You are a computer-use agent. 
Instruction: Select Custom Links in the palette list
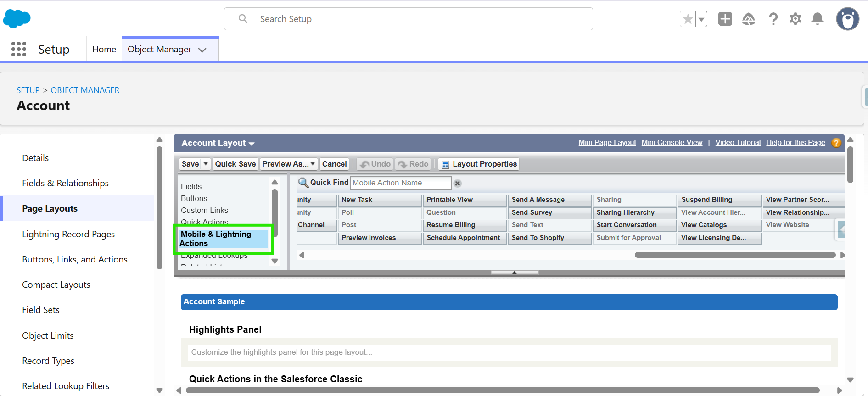204,210
